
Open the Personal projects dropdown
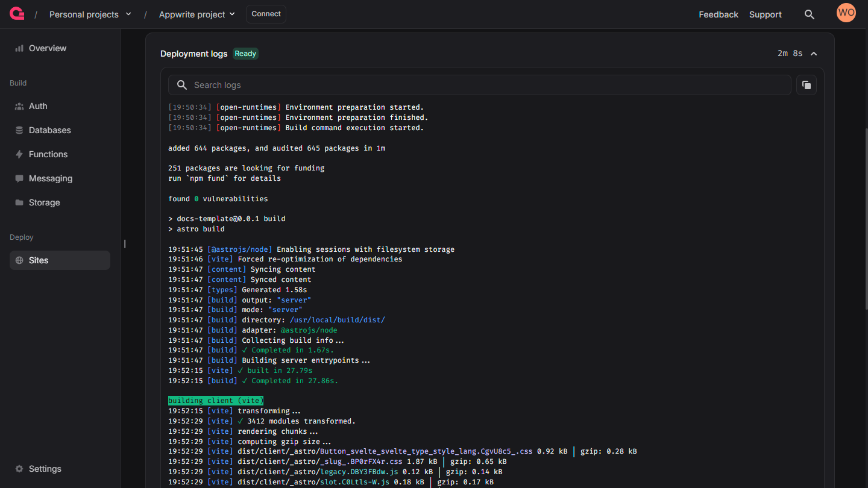(90, 14)
